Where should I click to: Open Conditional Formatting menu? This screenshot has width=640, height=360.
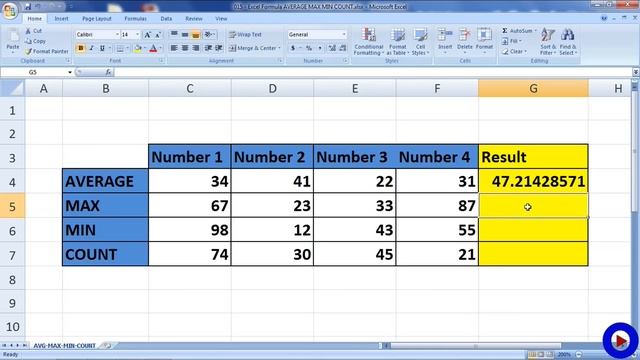[x=369, y=41]
